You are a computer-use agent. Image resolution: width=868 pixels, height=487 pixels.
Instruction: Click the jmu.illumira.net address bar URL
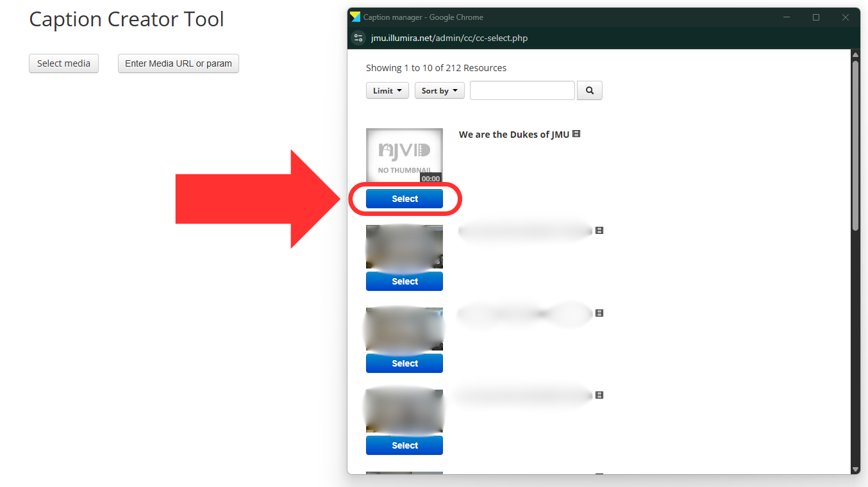click(x=449, y=38)
